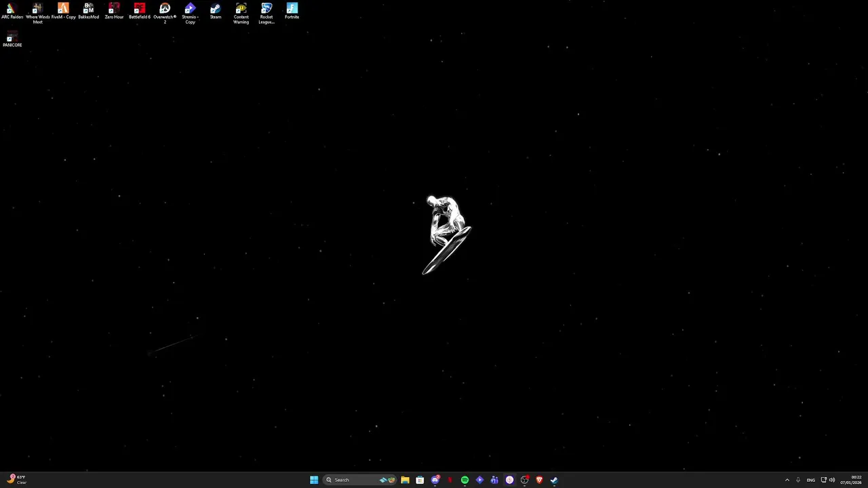Open the clock and date flyout
868x488 pixels.
coord(852,480)
